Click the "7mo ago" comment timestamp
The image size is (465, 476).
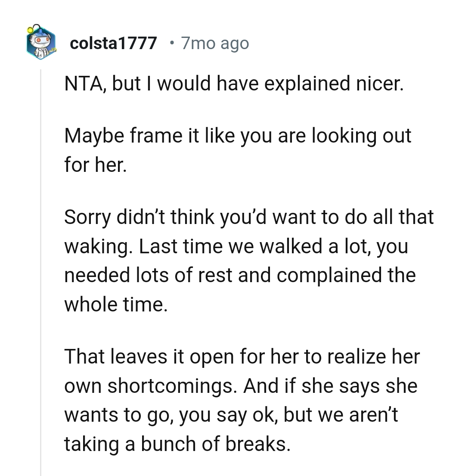tap(215, 43)
